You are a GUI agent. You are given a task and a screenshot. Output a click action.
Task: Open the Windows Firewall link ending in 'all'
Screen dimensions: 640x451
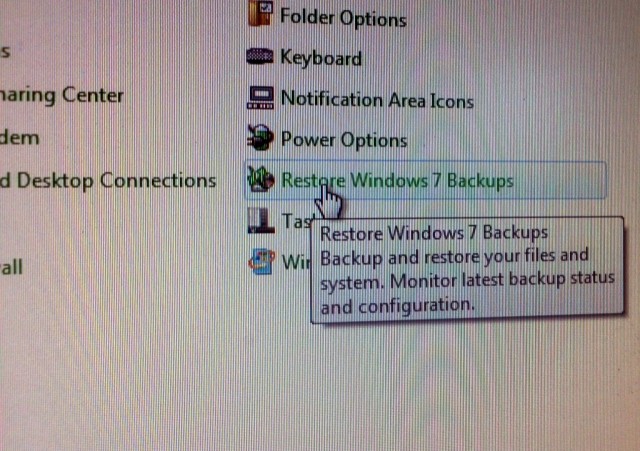pos(11,268)
